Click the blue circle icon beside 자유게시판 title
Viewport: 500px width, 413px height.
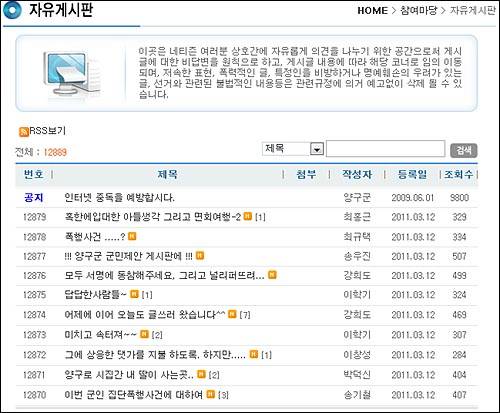tap(12, 10)
